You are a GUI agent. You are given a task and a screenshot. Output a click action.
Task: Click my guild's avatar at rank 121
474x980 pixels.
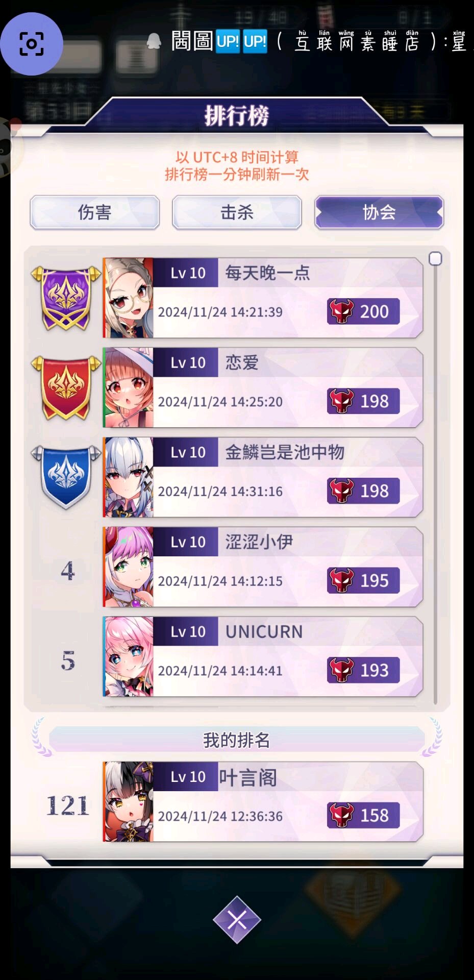pos(129,802)
